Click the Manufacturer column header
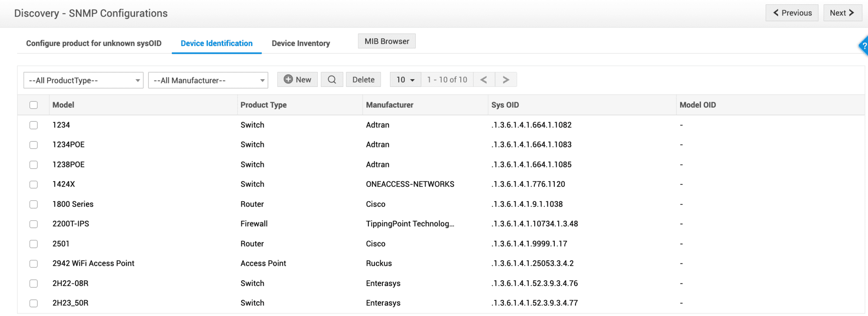 pos(389,105)
